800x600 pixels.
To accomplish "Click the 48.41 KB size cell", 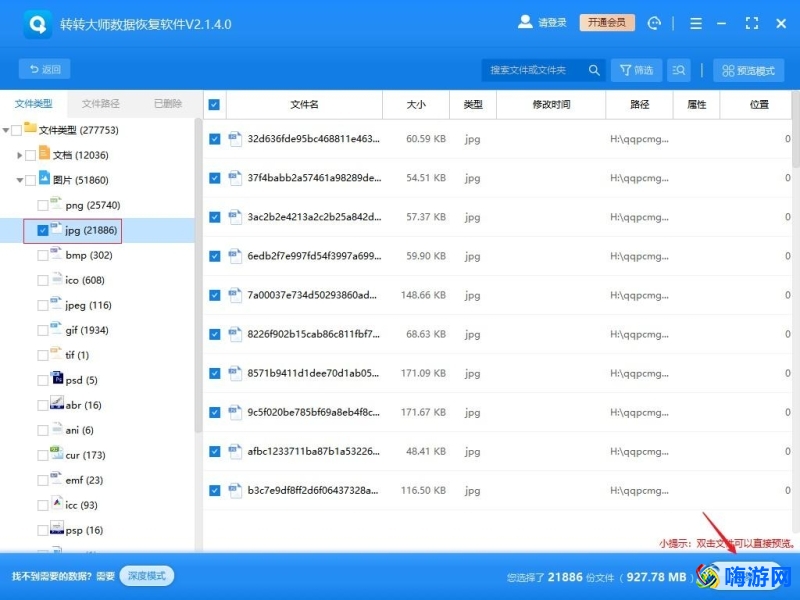I will click(426, 451).
